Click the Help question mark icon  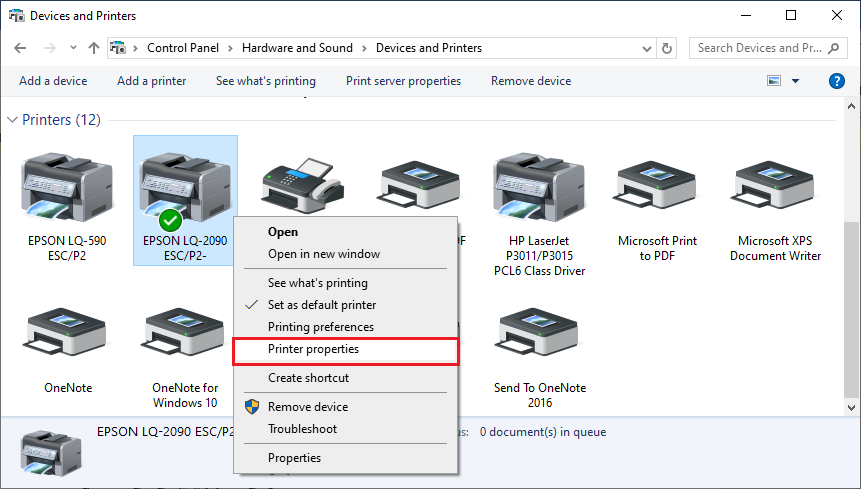(837, 81)
